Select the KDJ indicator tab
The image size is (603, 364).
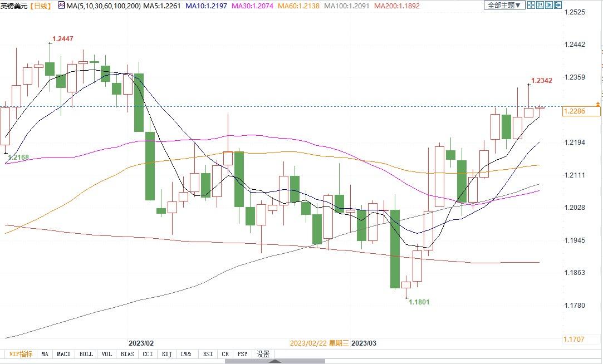point(167,354)
